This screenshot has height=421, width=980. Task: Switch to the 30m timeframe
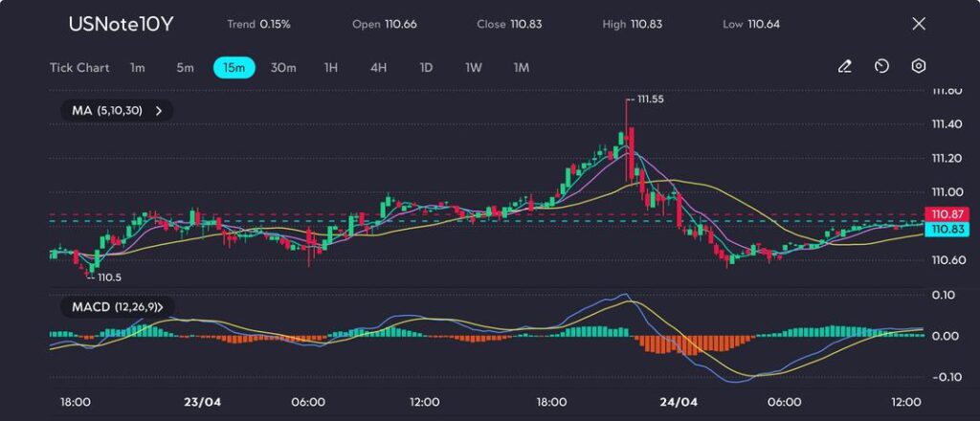click(x=283, y=68)
